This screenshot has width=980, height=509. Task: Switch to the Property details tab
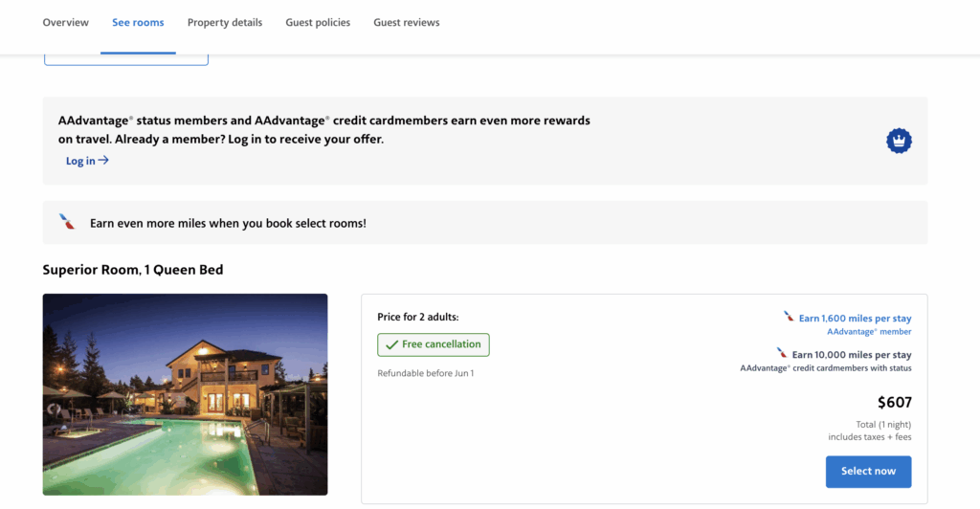[224, 23]
